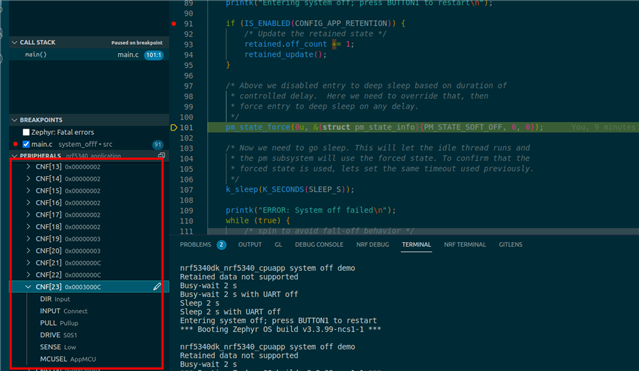Click the 101:1 line badge in call stack
The width and height of the screenshot is (639, 371).
(154, 55)
